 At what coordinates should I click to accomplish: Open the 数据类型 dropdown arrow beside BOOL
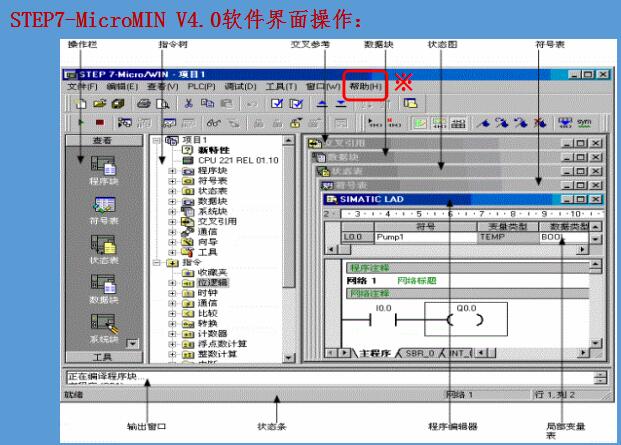pyautogui.click(x=596, y=239)
